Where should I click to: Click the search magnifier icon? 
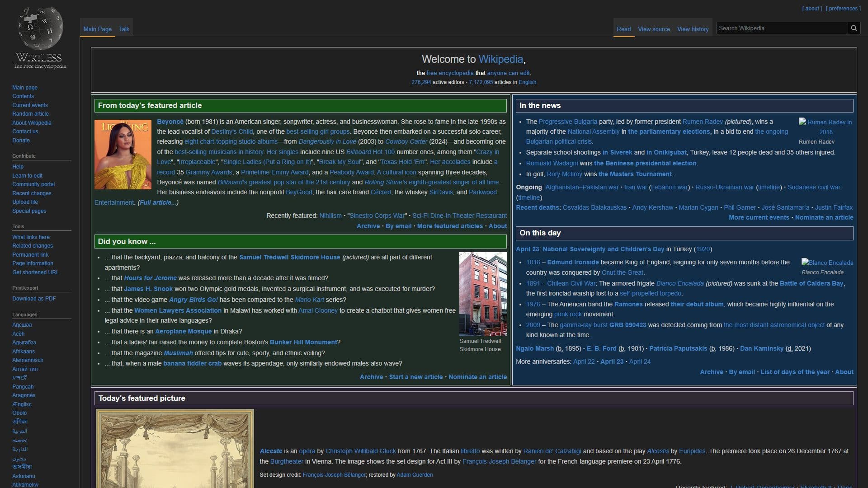pos(854,28)
